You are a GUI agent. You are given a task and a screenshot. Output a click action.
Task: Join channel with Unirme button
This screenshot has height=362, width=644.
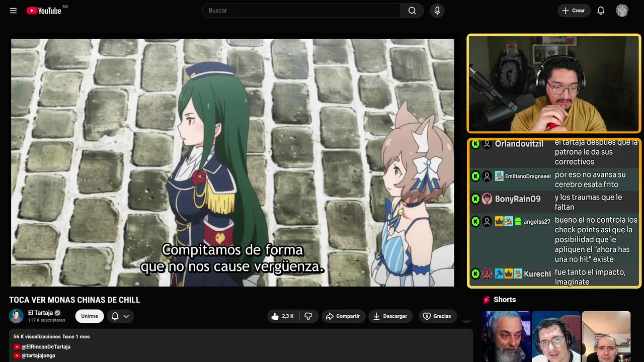point(90,316)
